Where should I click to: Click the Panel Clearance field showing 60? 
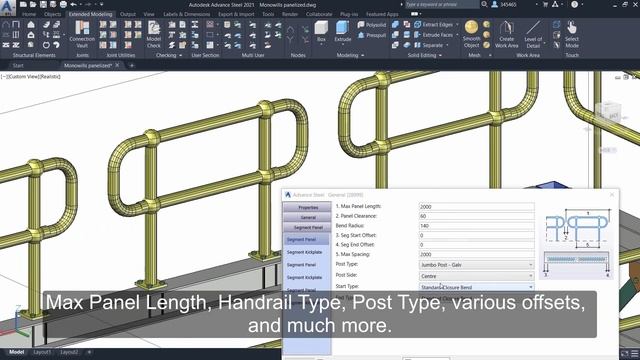click(x=476, y=216)
